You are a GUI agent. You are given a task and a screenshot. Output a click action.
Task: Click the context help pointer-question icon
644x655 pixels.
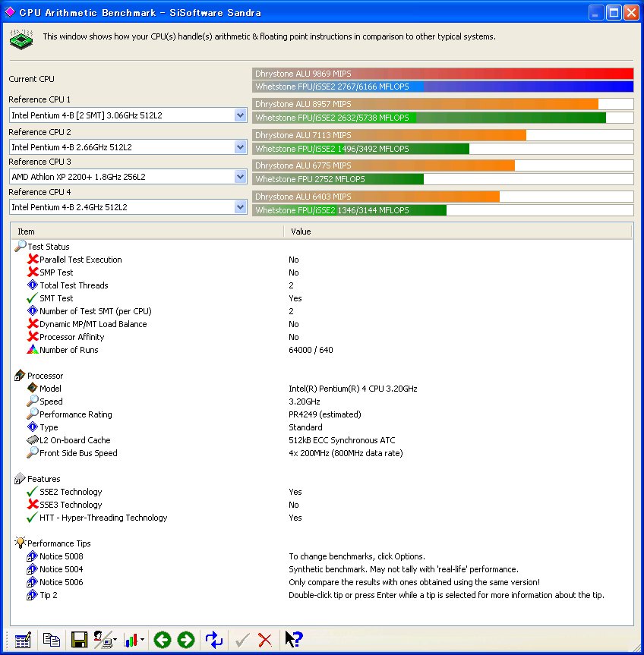[x=293, y=639]
